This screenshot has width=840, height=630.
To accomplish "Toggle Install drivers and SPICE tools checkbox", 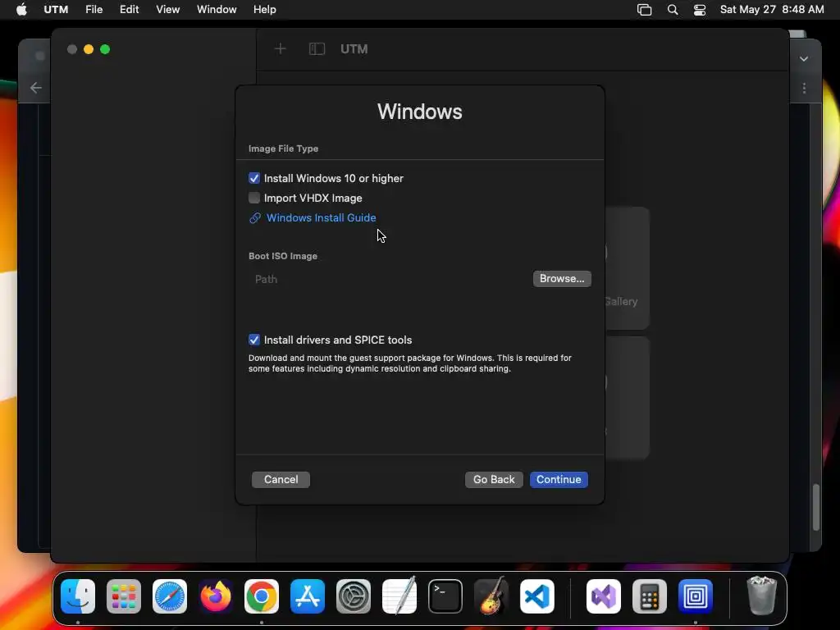I will point(254,340).
